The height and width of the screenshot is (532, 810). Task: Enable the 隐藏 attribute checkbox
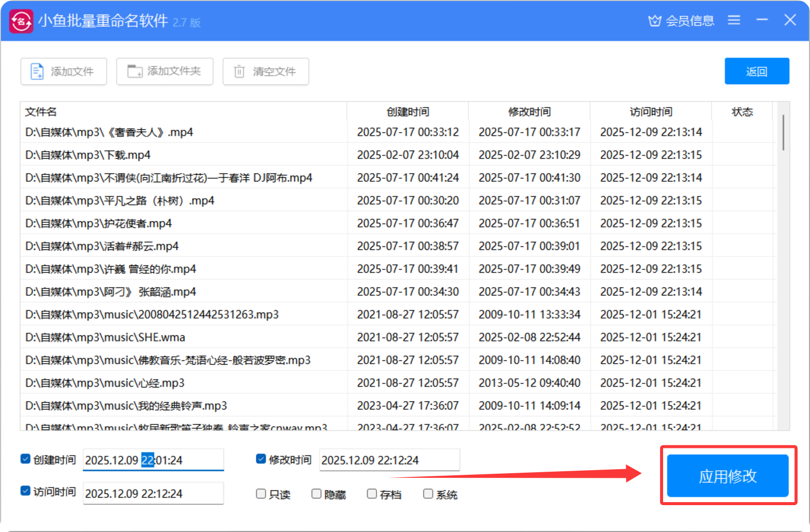pos(316,494)
